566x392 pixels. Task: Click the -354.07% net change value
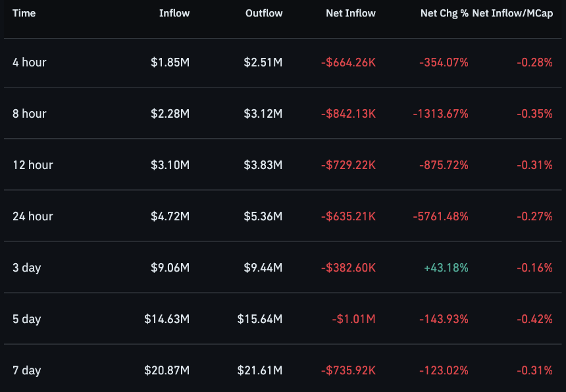(x=444, y=62)
